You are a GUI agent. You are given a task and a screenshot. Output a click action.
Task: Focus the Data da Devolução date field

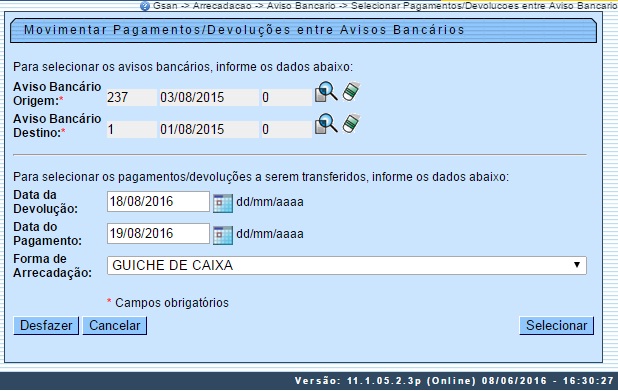pyautogui.click(x=158, y=201)
